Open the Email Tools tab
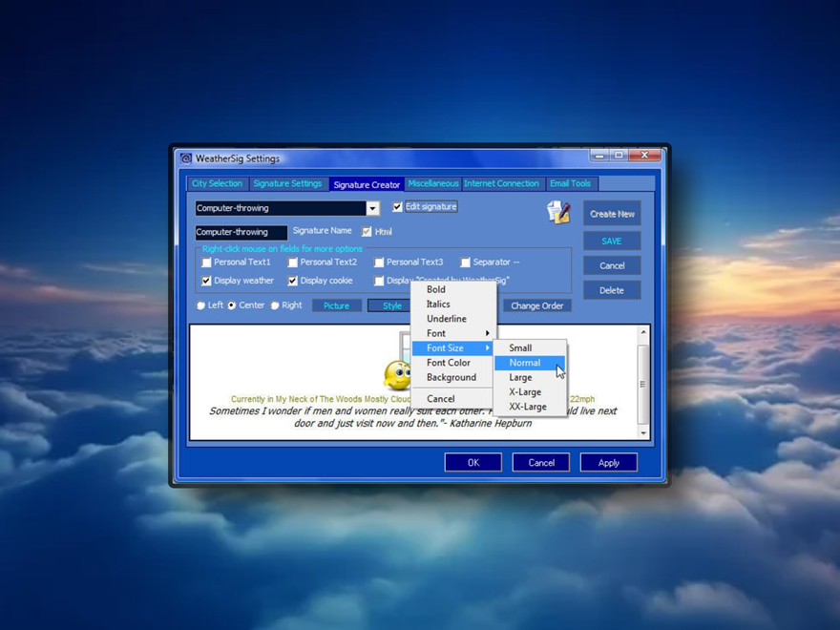The height and width of the screenshot is (630, 840). 570,183
